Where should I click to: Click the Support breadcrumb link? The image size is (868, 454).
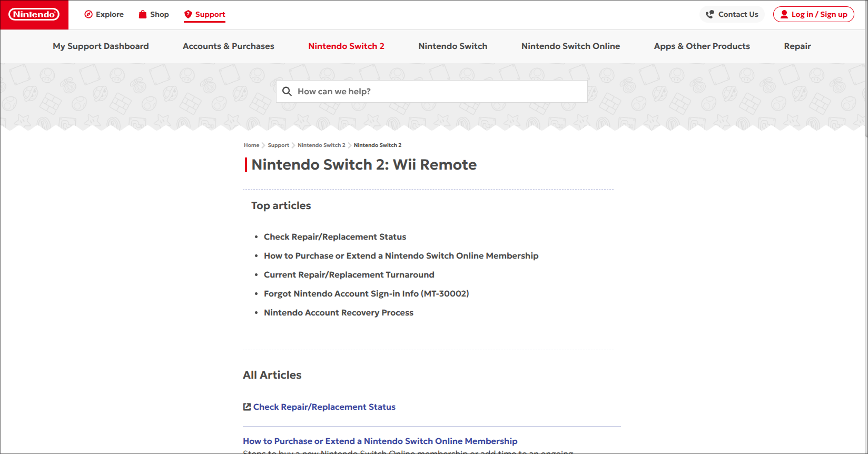[x=278, y=145]
